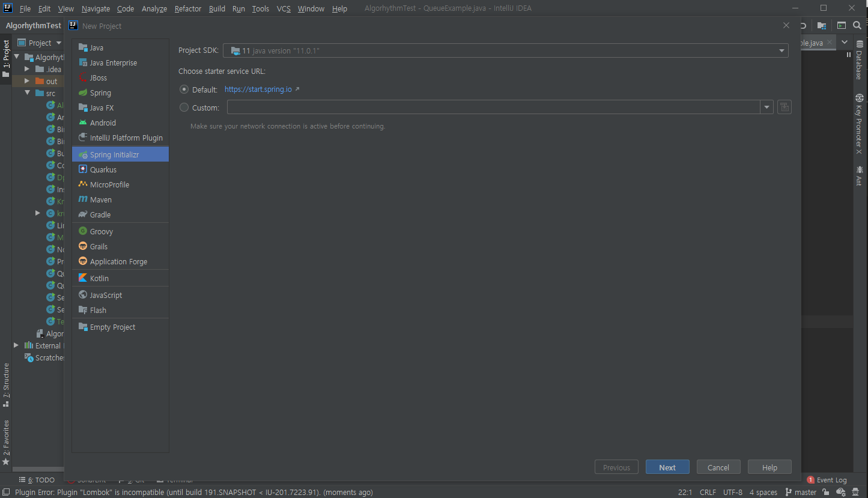
Task: Select Flash project type
Action: click(120, 310)
